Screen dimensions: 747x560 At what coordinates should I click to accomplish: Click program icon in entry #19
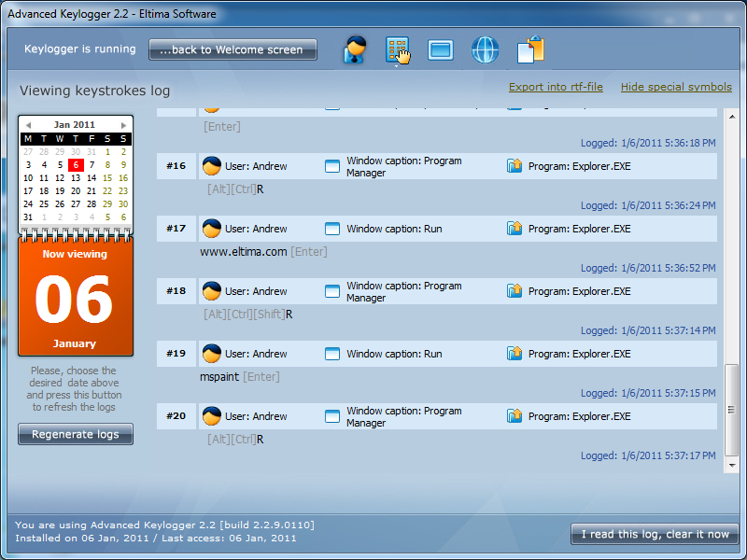point(514,354)
